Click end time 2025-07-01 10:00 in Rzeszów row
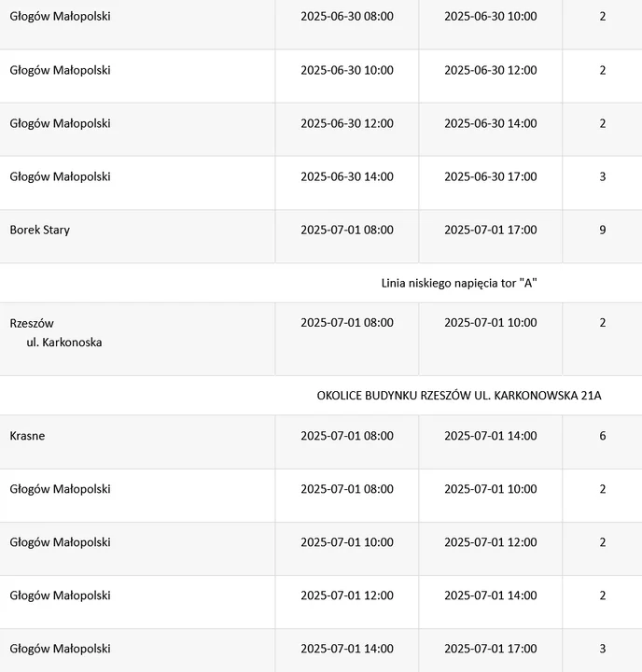 click(491, 323)
